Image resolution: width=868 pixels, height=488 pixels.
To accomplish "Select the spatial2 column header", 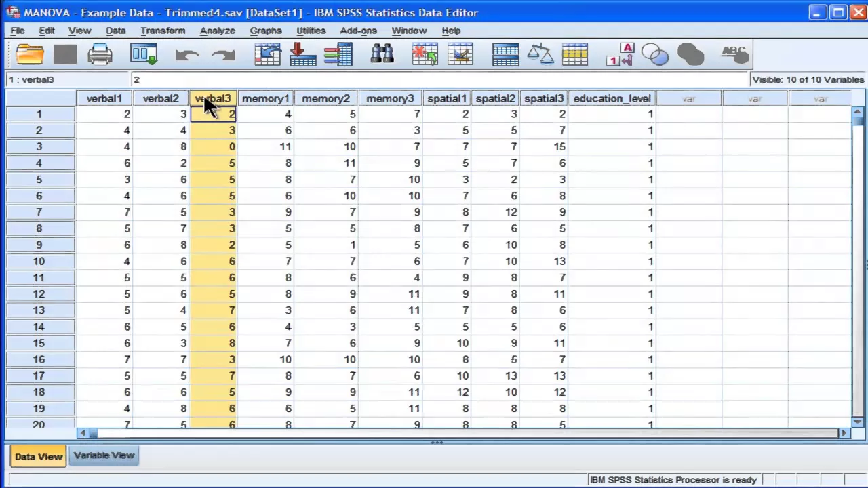I will click(496, 98).
